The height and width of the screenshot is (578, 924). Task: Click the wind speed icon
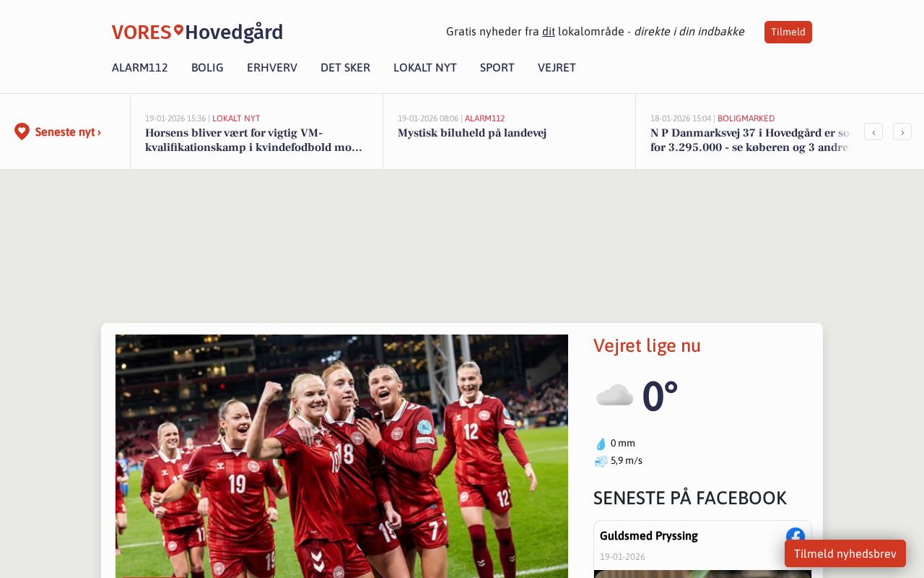(x=601, y=461)
